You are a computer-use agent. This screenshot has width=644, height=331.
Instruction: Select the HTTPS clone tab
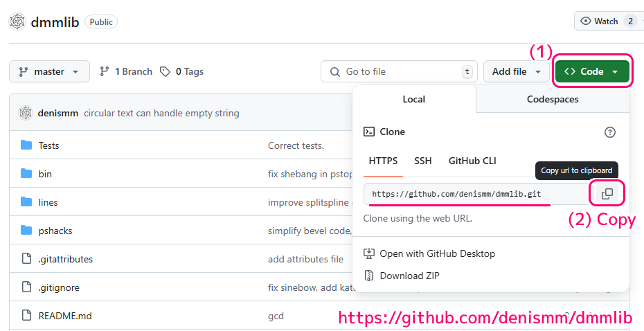[383, 161]
